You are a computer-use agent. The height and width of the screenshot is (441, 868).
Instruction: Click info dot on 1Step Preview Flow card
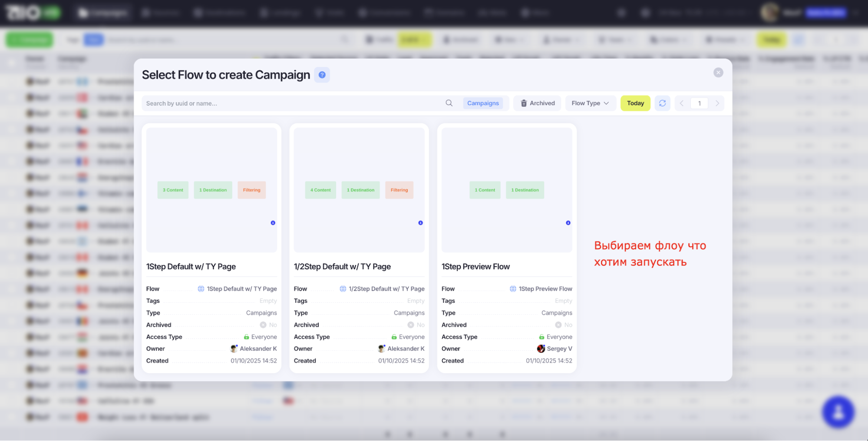coord(568,223)
